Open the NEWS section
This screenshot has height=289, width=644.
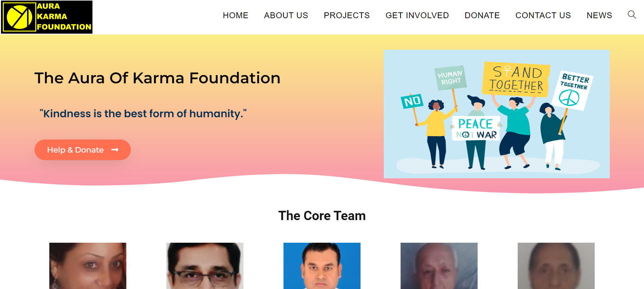click(599, 15)
